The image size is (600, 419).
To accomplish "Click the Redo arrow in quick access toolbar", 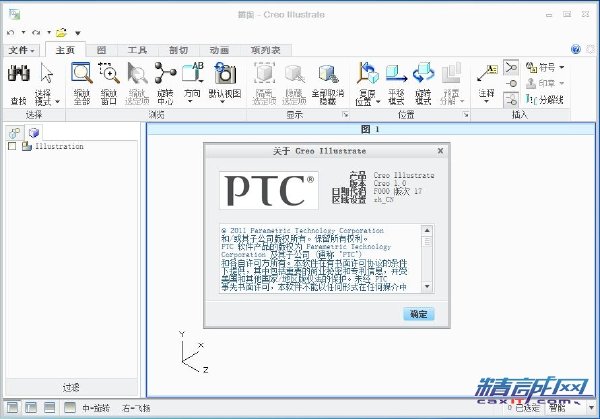I will point(36,33).
